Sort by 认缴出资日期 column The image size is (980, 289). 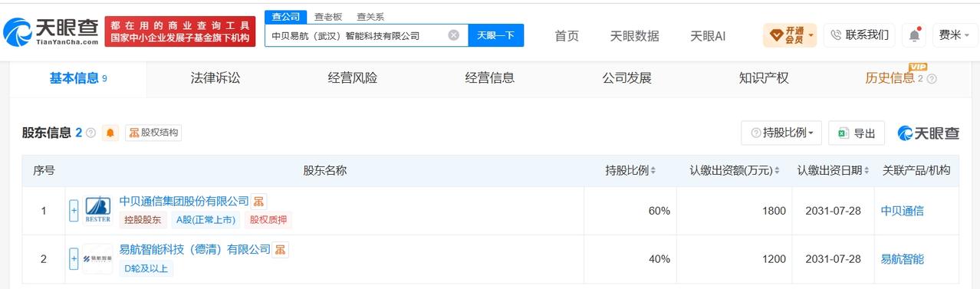pos(833,170)
